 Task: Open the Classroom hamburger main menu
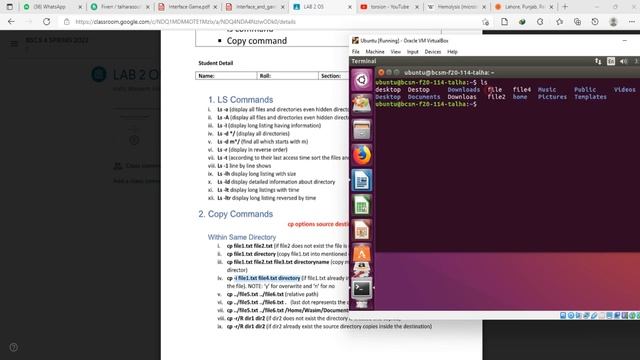pos(13,43)
